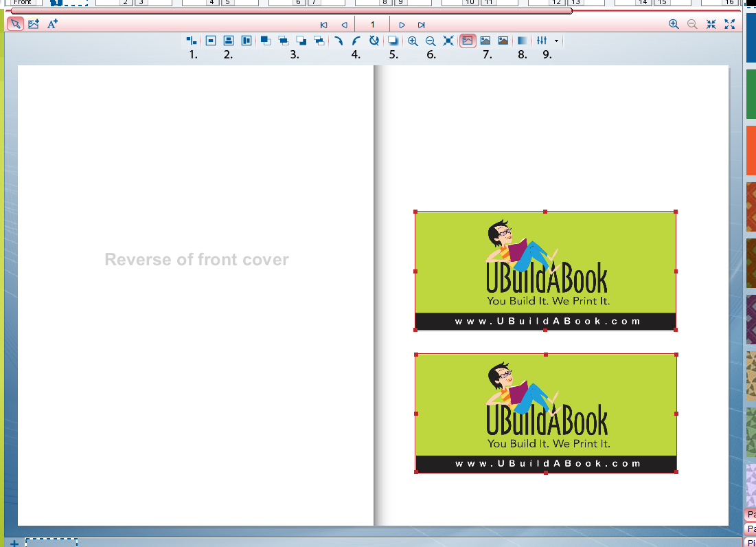The height and width of the screenshot is (547, 756).
Task: Choose the dark brown diamond pattern background
Action: point(751,263)
